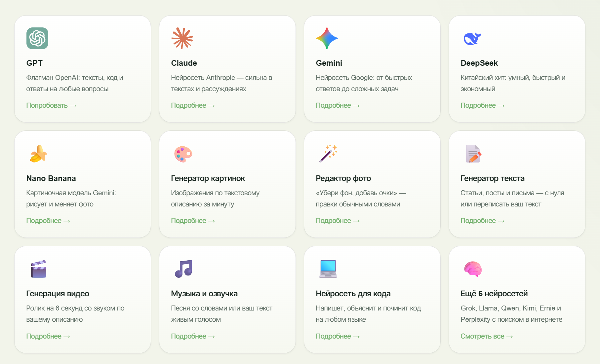Click the GPT OpenAI logo icon
The width and height of the screenshot is (600, 364).
tap(37, 38)
